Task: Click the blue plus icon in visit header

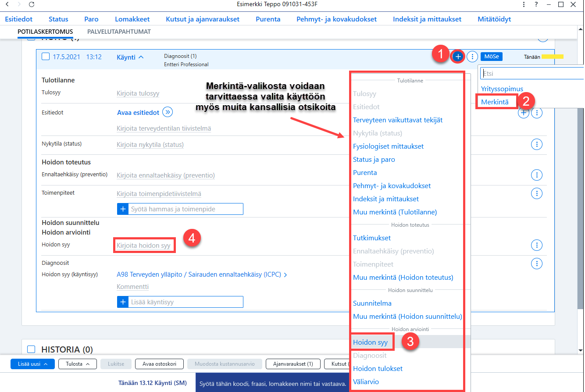Action: [x=458, y=57]
